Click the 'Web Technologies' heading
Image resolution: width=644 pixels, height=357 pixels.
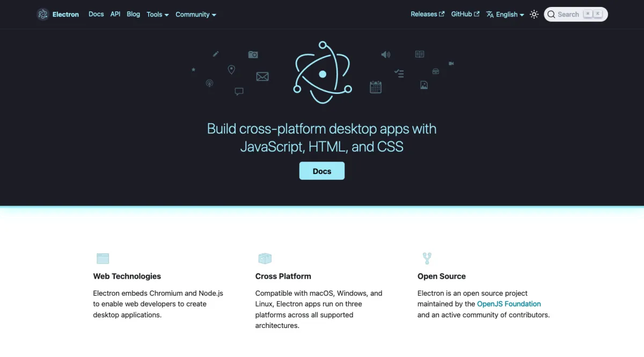(x=127, y=276)
